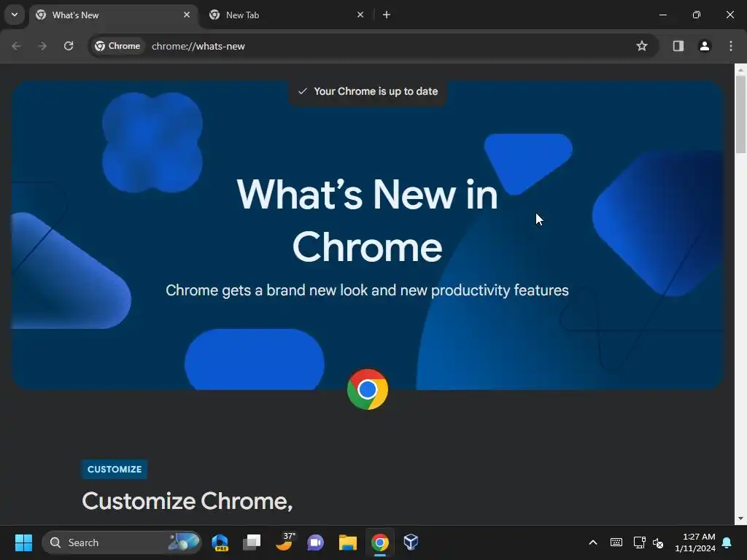Close the New Tab tab
This screenshot has width=747, height=560.
coord(360,15)
